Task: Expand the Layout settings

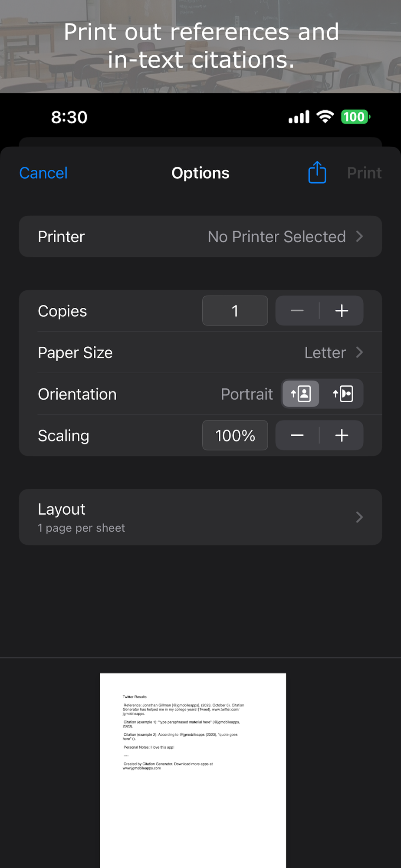Action: [200, 517]
